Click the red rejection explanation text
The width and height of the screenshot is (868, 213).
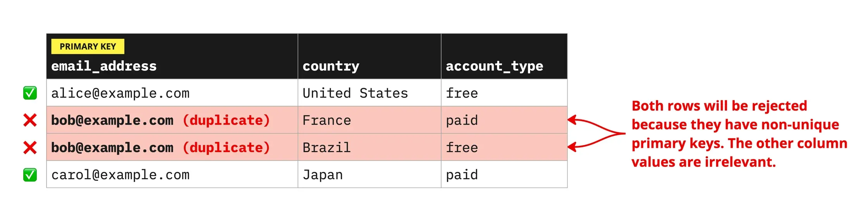739,134
